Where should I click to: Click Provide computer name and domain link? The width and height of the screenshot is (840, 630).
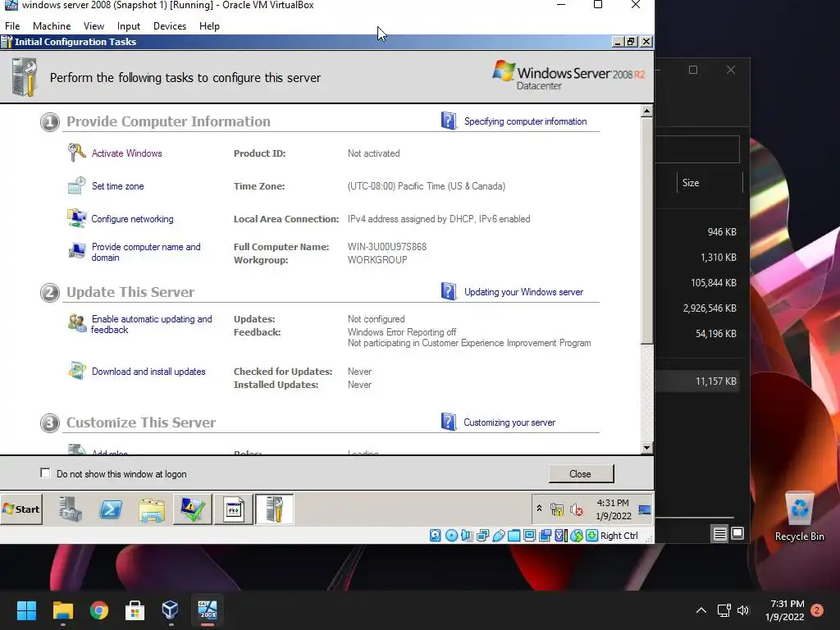click(146, 252)
